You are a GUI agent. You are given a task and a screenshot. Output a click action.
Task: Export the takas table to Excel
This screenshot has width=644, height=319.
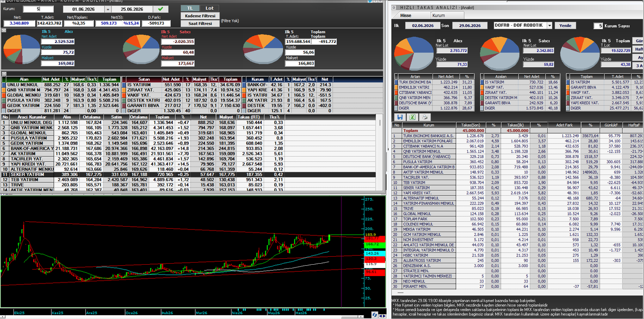[412, 117]
